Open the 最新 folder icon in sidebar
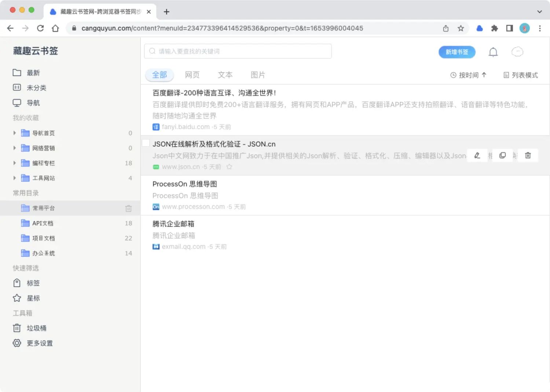 click(17, 73)
